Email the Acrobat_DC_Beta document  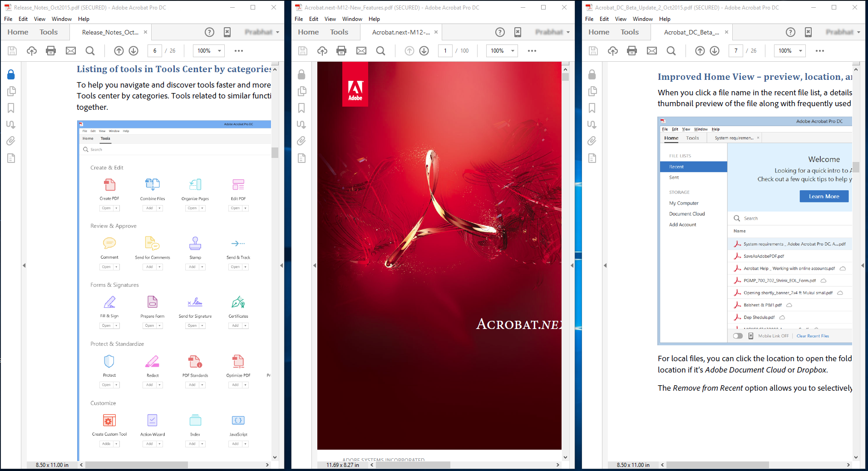tap(652, 51)
